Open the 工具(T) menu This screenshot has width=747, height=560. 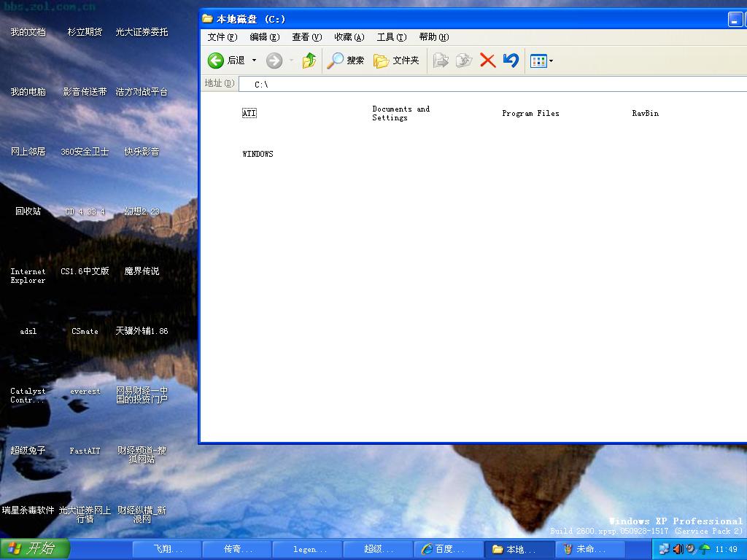(x=392, y=37)
